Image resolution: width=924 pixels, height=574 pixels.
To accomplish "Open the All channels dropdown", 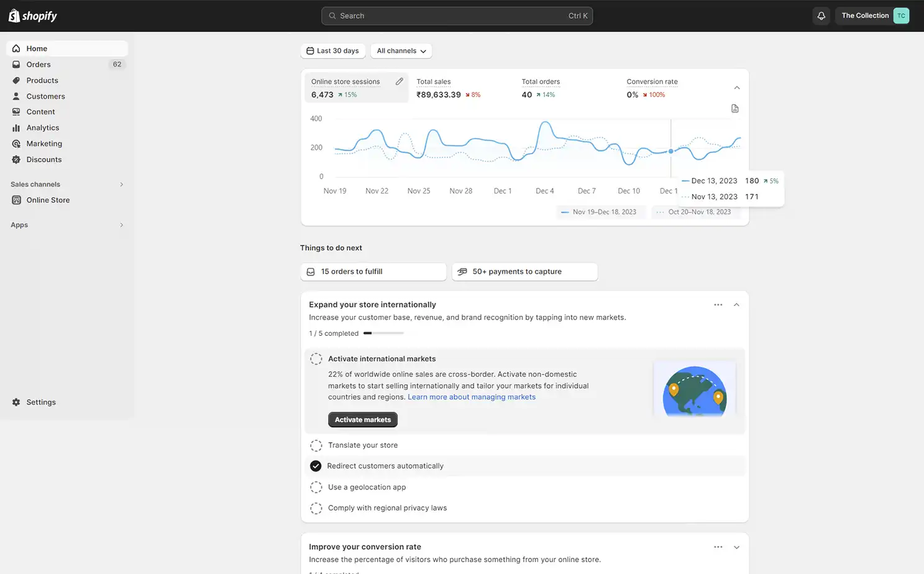I will (x=401, y=50).
